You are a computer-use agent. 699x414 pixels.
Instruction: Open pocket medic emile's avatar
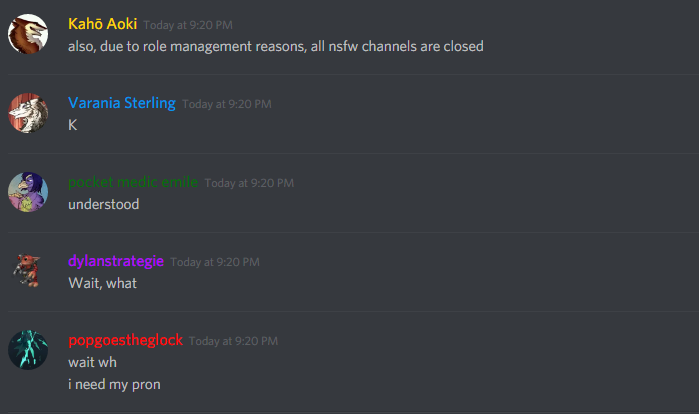pyautogui.click(x=28, y=192)
